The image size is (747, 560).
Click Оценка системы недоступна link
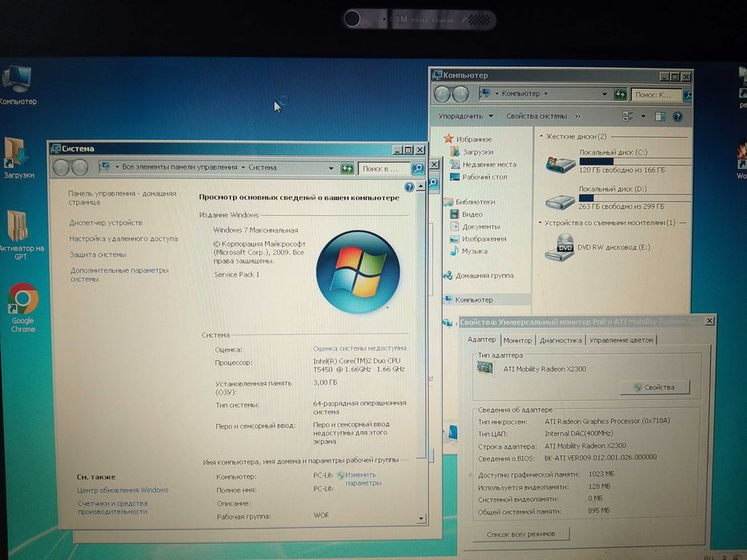[x=359, y=349]
